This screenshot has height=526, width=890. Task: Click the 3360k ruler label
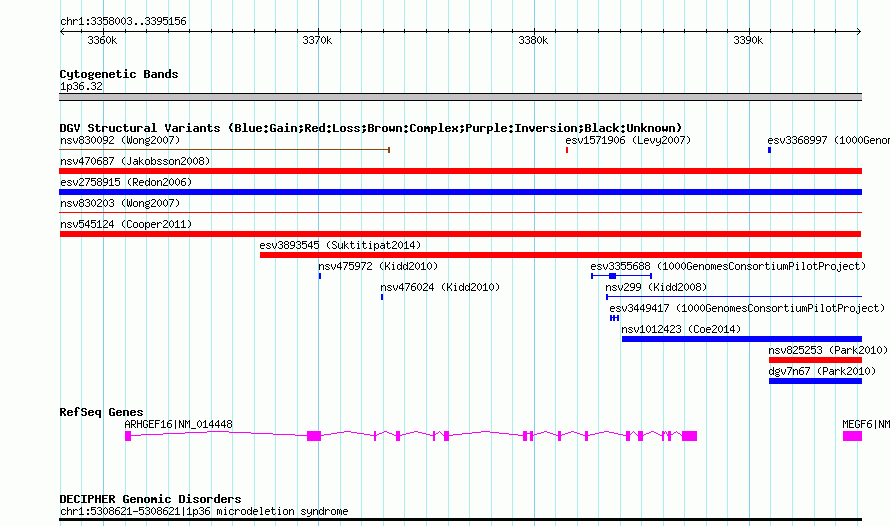(102, 40)
